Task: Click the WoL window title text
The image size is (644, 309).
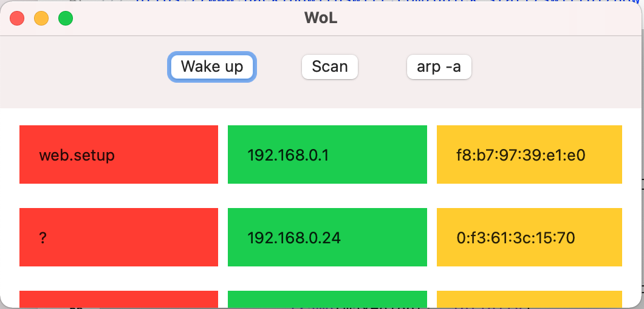Action: [321, 18]
